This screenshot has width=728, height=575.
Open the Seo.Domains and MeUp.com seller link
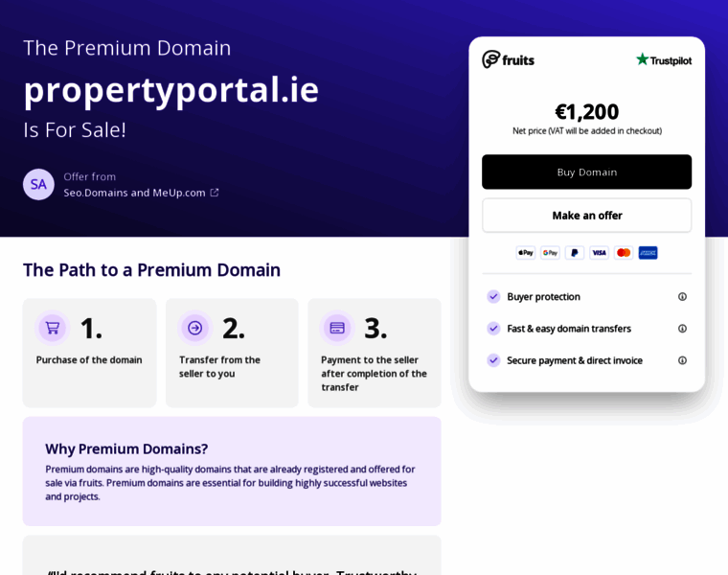coord(141,193)
